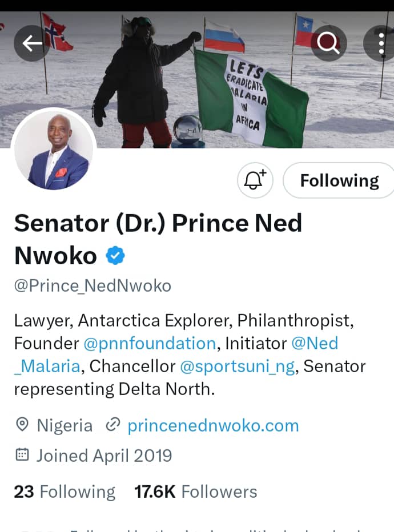Tap the chain link icon
This screenshot has height=532, width=394.
point(113,425)
